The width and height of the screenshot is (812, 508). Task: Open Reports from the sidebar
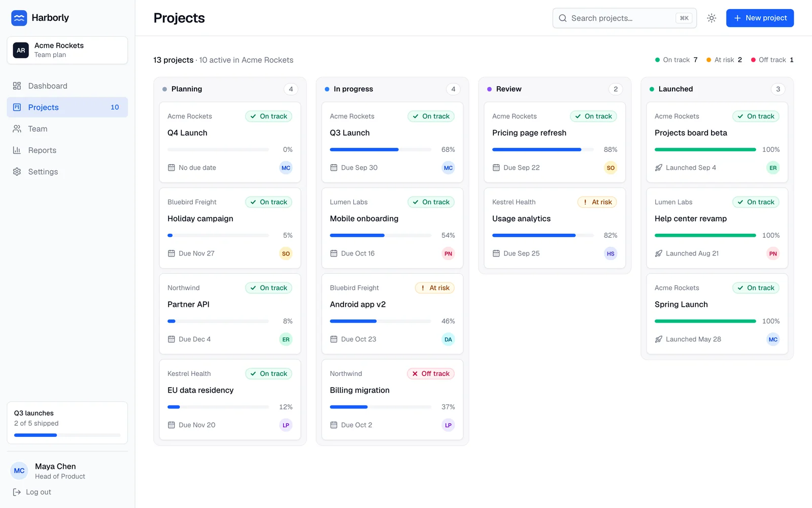[x=67, y=150]
